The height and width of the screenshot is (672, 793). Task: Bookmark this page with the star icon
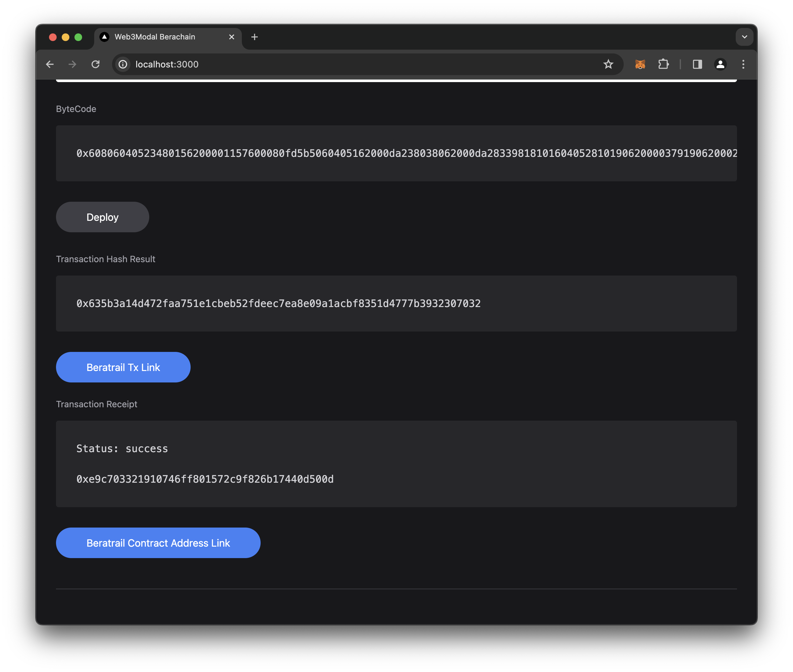click(608, 64)
